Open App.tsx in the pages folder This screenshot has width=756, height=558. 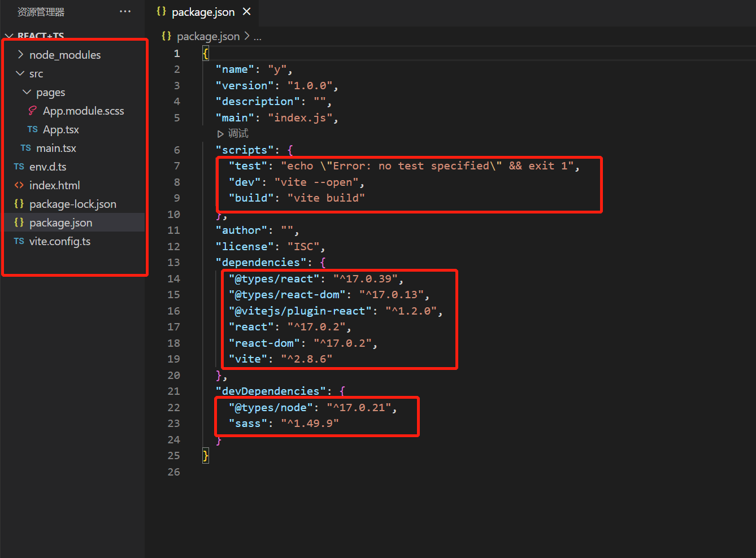click(60, 129)
